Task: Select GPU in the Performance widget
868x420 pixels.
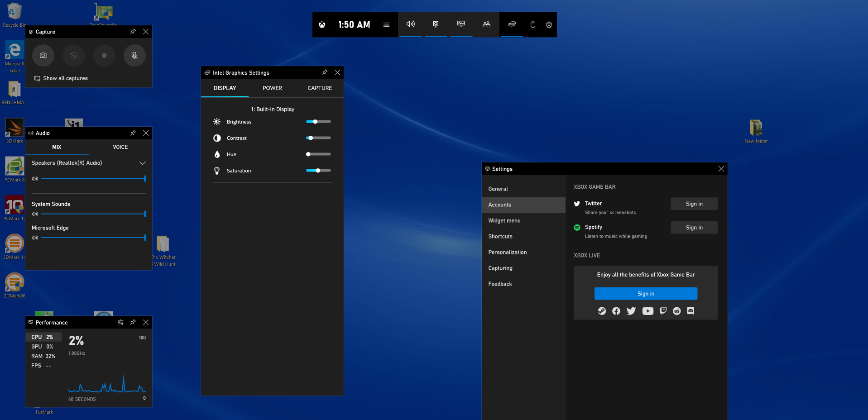Action: [43, 347]
